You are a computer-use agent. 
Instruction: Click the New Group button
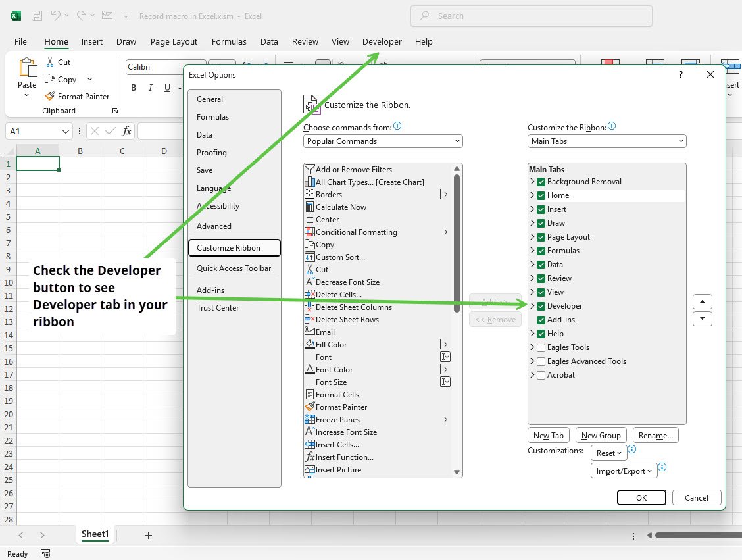601,436
